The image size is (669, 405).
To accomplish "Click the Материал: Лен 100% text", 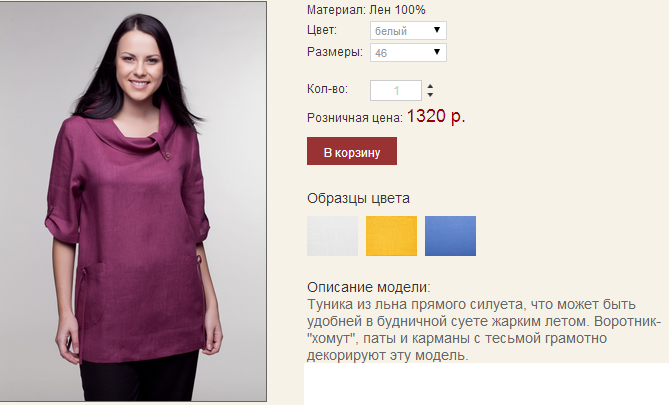I will pyautogui.click(x=366, y=10).
